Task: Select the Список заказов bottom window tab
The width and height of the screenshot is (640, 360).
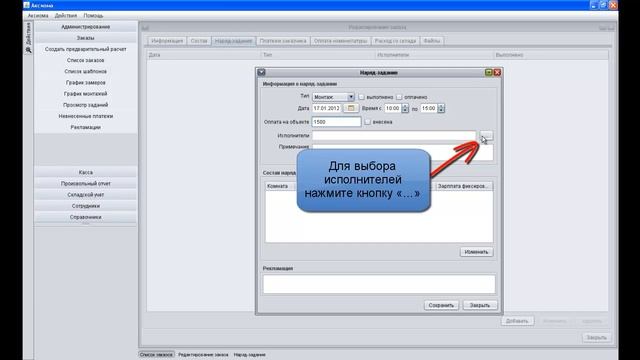Action: click(156, 355)
